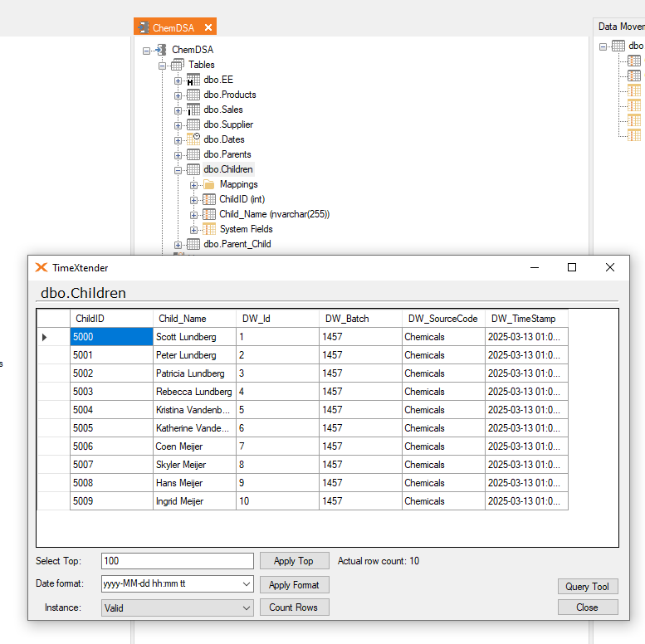Click the Scott Lundberg cell

click(194, 337)
